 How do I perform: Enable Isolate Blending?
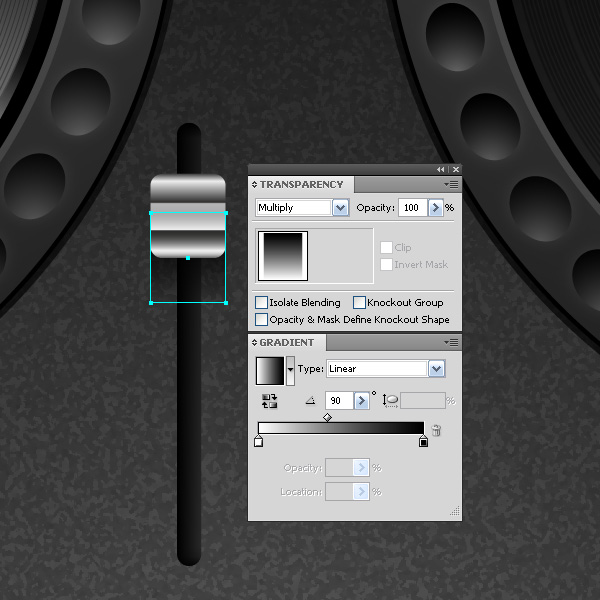[261, 302]
